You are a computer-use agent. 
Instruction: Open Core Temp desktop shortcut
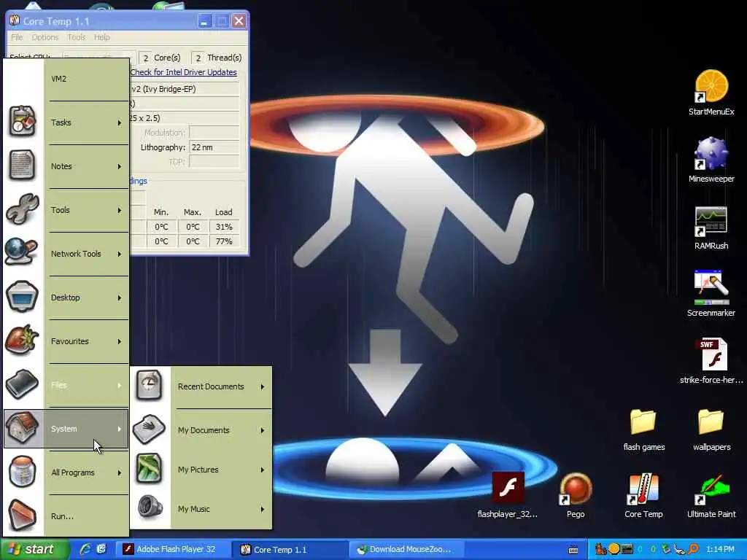(643, 495)
